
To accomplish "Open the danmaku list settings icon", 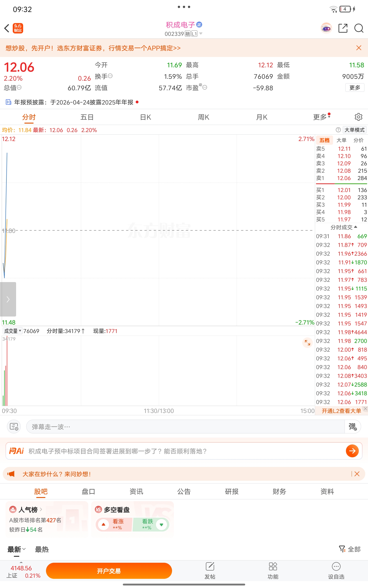I will [14, 427].
